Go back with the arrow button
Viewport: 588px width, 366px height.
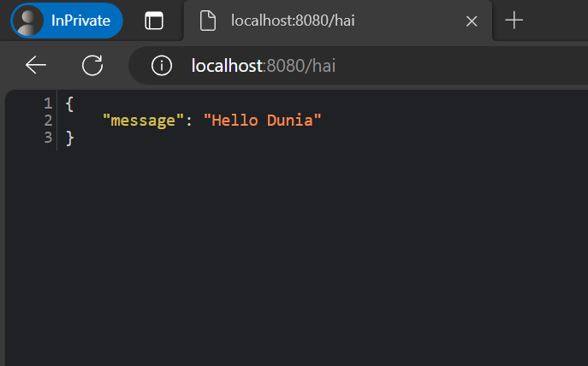click(36, 65)
